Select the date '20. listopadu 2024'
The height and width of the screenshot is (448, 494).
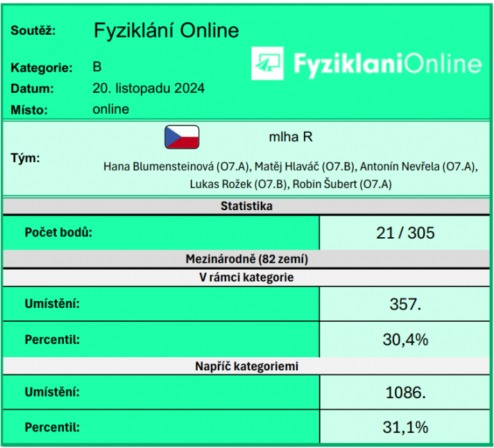148,88
